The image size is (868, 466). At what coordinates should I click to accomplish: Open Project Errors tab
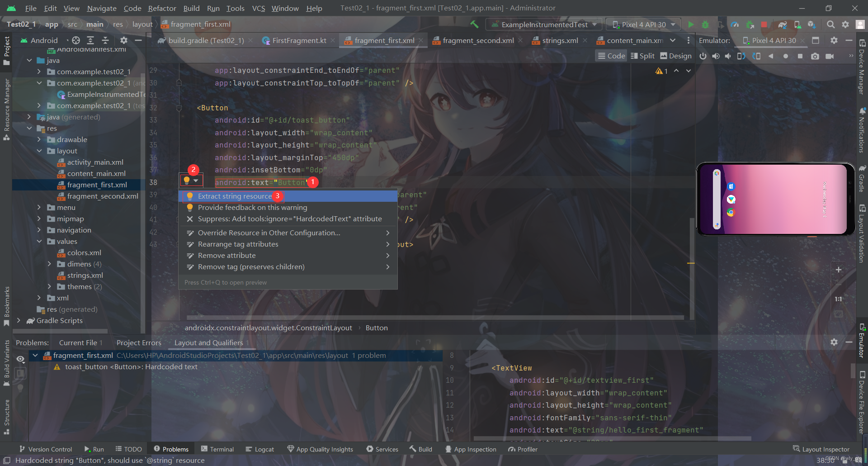click(x=139, y=343)
